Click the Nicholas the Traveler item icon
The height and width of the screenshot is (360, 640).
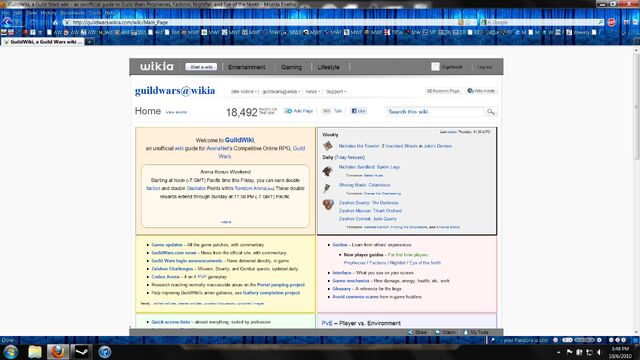pos(328,146)
